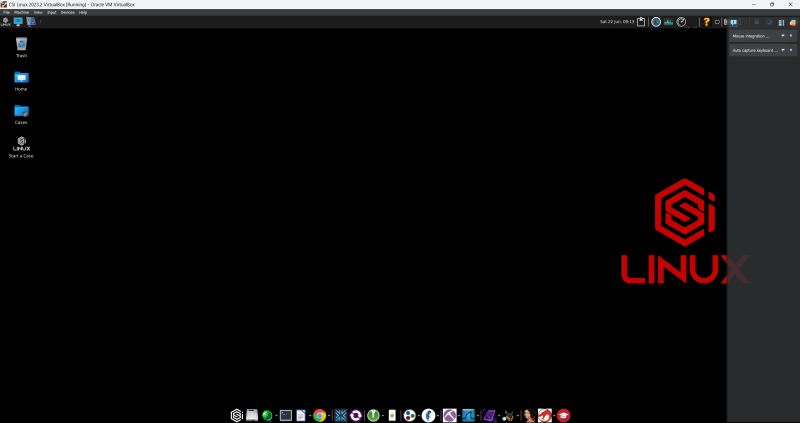Open the Input menu in VirtualBox

52,12
